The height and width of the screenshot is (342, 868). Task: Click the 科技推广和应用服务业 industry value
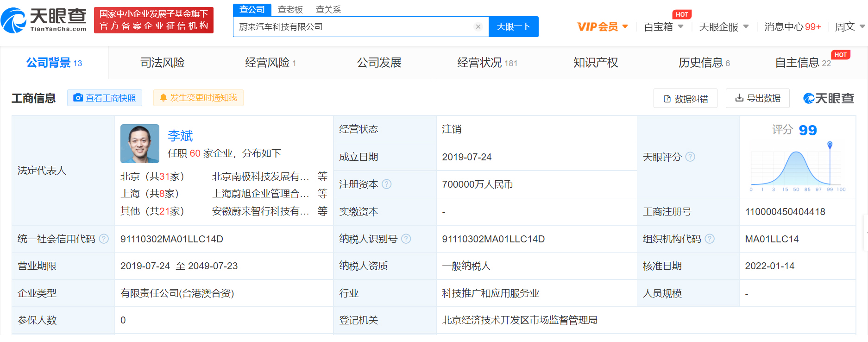tap(491, 293)
